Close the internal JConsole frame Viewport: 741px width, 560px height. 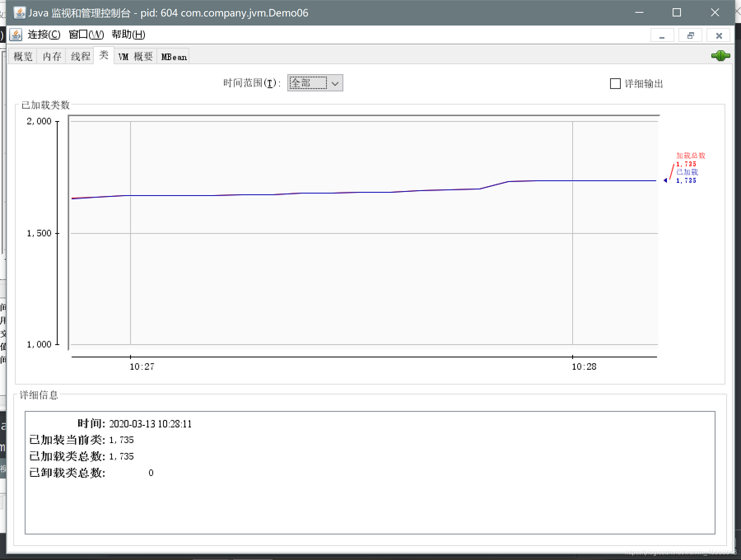pyautogui.click(x=719, y=35)
